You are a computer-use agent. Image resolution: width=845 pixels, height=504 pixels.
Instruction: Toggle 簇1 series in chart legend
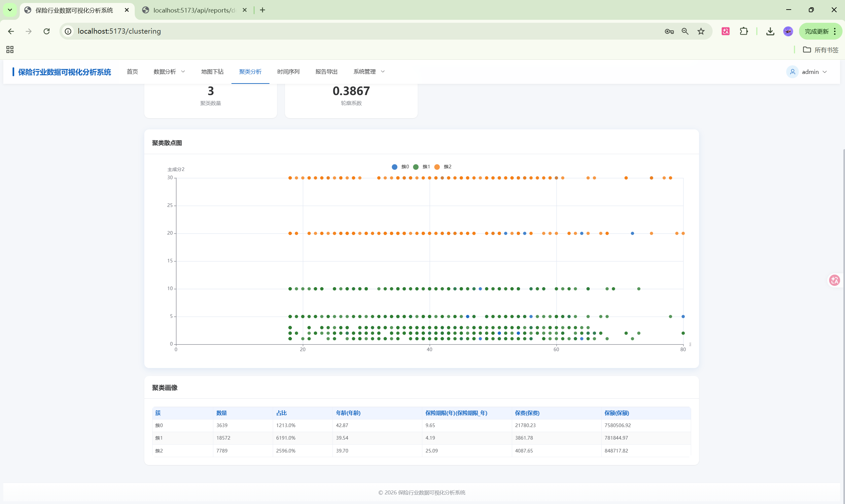421,167
